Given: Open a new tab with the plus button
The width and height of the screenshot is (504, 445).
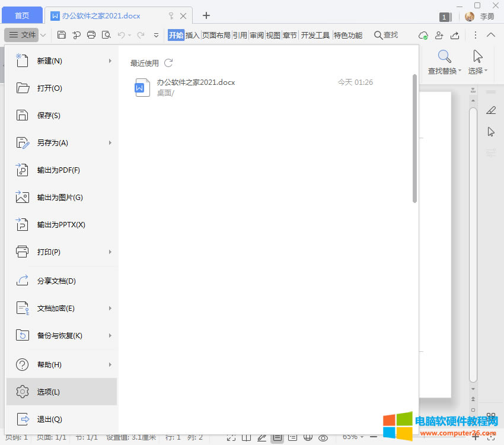Looking at the screenshot, I should pos(206,15).
